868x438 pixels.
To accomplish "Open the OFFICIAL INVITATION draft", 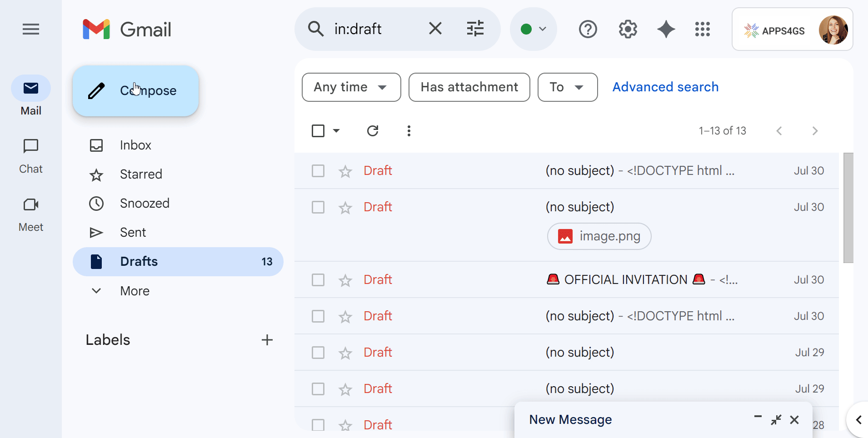I will click(567, 280).
